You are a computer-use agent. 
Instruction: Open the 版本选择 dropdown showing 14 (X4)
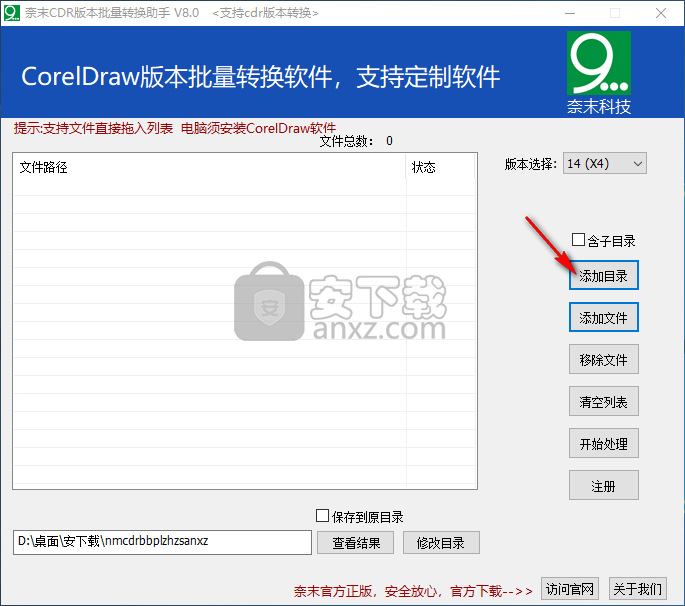pyautogui.click(x=605, y=163)
